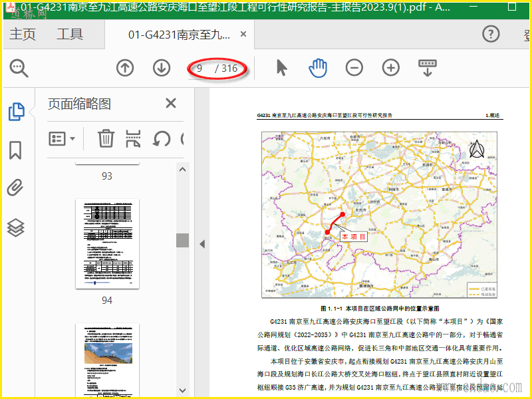Viewport: 532px width, 399px height.
Task: Rotate pages counterclockwise icon
Action: [x=162, y=138]
